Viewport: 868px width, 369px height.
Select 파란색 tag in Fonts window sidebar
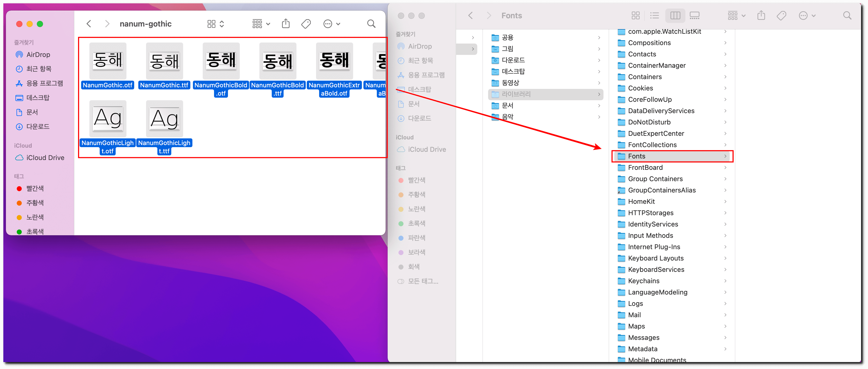coord(412,238)
